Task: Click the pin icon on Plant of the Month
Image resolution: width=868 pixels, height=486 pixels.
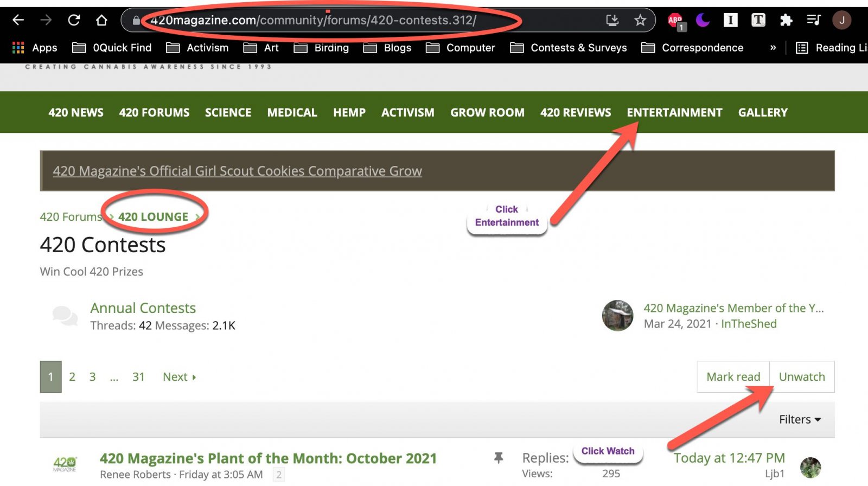Action: (x=499, y=458)
